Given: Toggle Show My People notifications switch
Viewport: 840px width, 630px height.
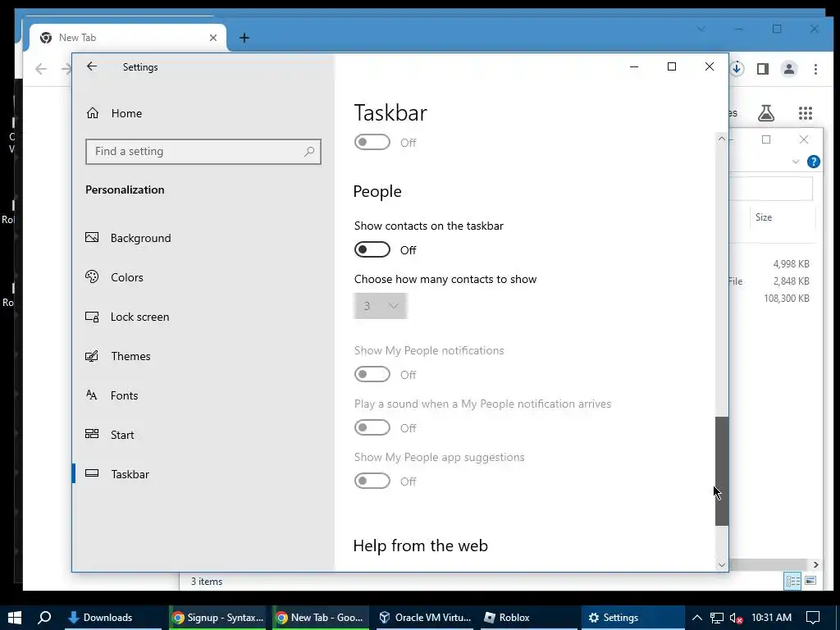Looking at the screenshot, I should tap(372, 374).
